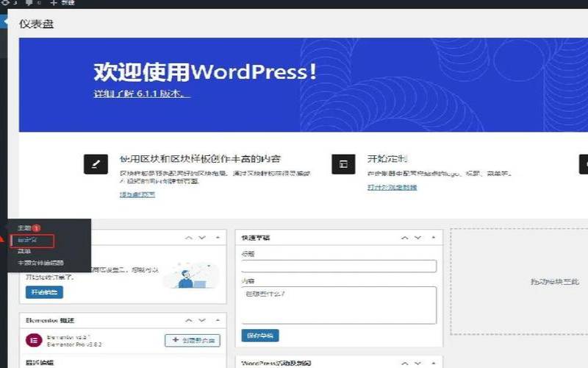The image size is (588, 368).
Task: Move the Quick Draft widget up
Action: coord(404,238)
